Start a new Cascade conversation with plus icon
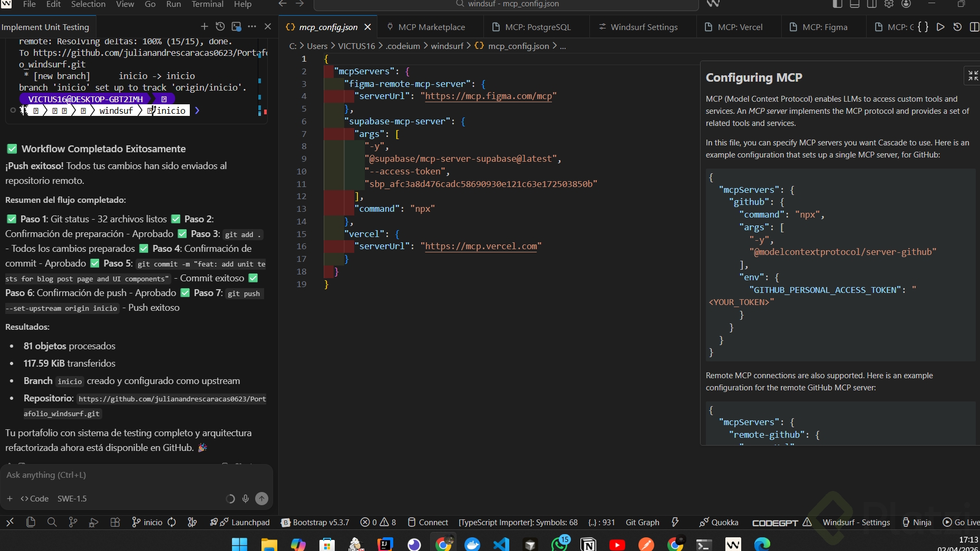 click(x=204, y=27)
